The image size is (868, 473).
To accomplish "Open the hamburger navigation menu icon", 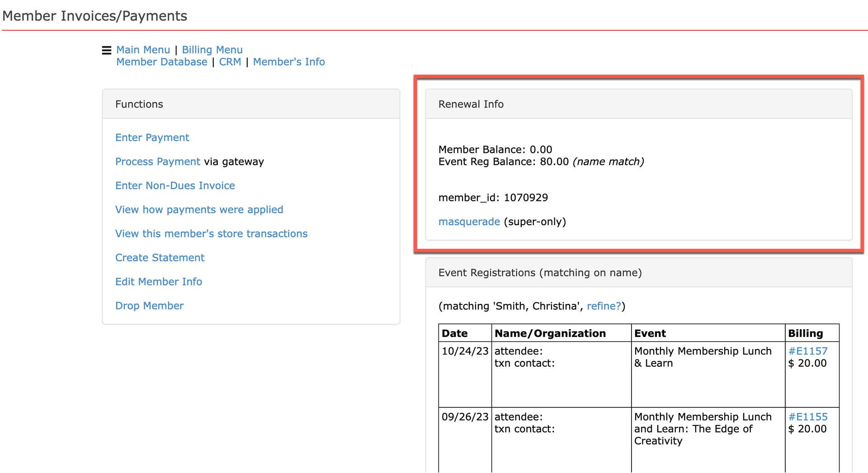I will [107, 50].
